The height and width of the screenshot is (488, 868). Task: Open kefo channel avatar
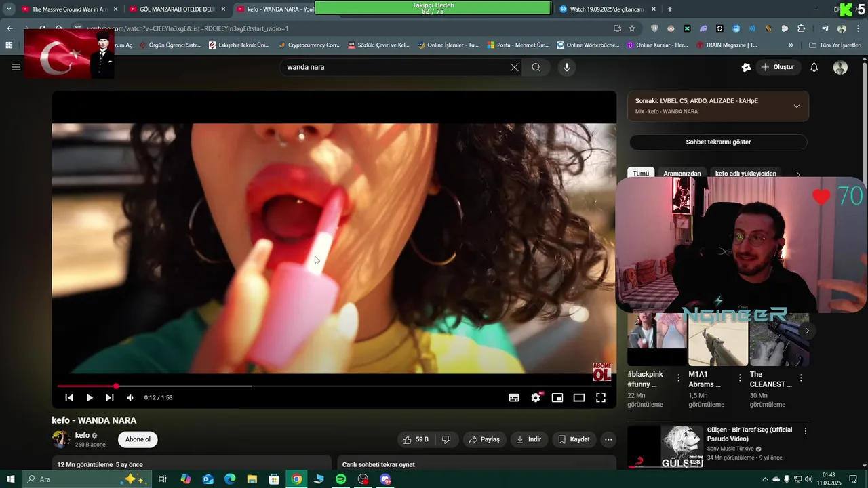(x=61, y=440)
